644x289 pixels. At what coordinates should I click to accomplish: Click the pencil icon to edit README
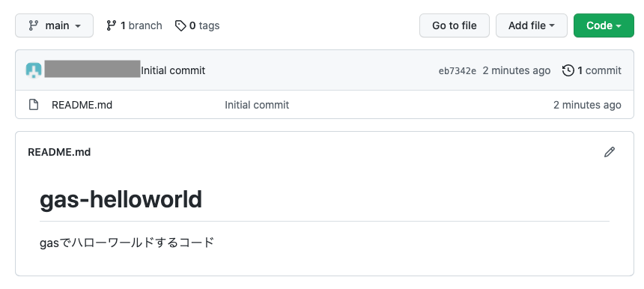[x=610, y=152]
